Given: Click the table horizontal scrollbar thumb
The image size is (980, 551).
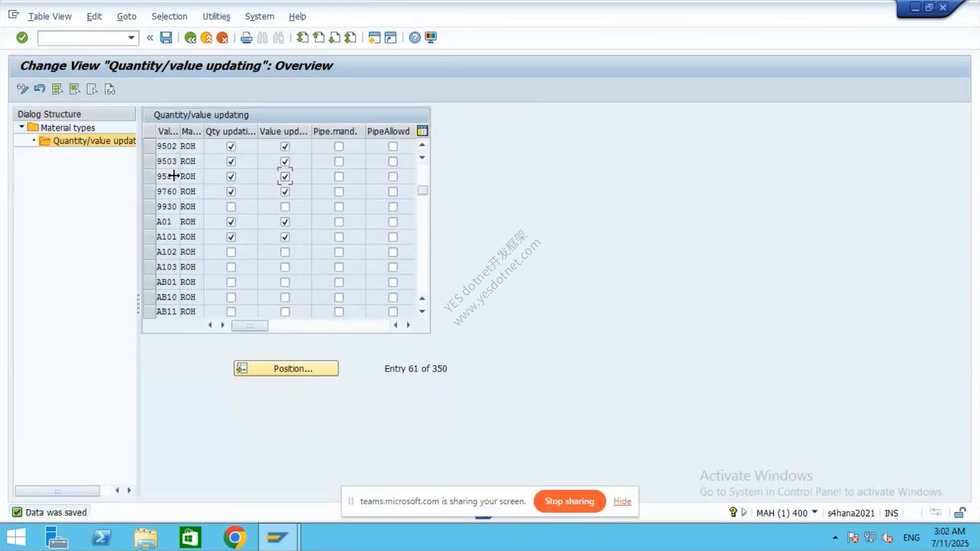Looking at the screenshot, I should pyautogui.click(x=250, y=325).
